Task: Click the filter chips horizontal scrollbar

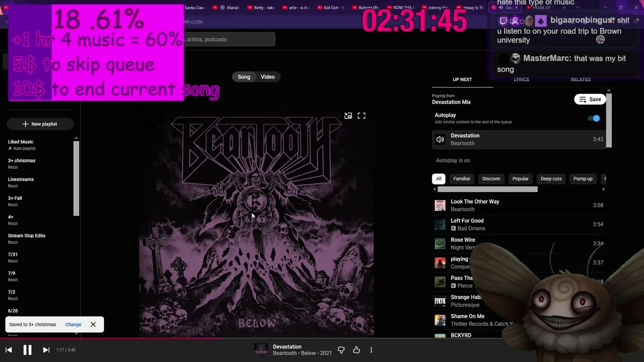Action: click(488, 190)
